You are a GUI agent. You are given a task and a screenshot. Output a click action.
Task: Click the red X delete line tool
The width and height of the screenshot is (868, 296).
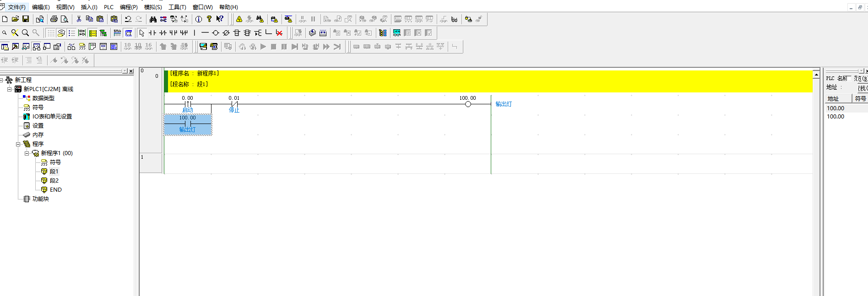pos(279,33)
